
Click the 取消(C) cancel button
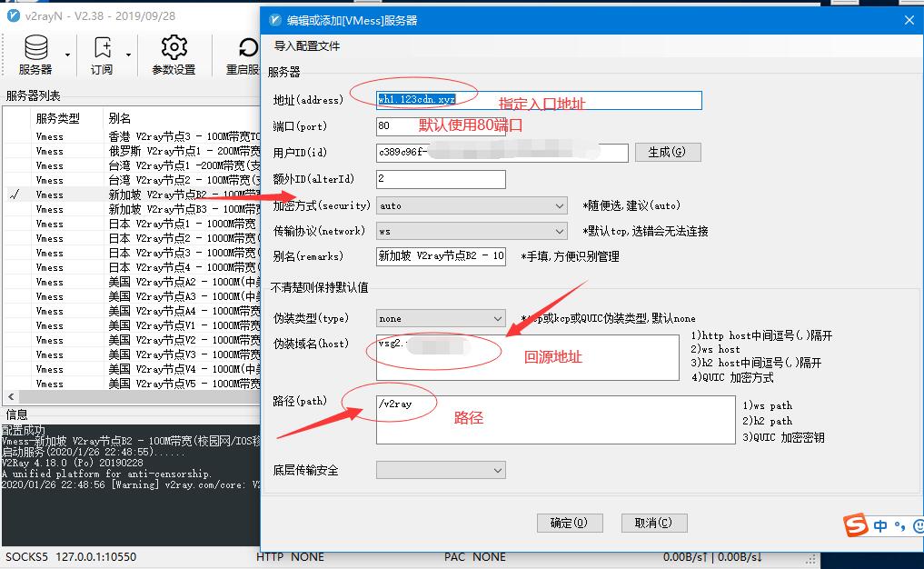654,523
